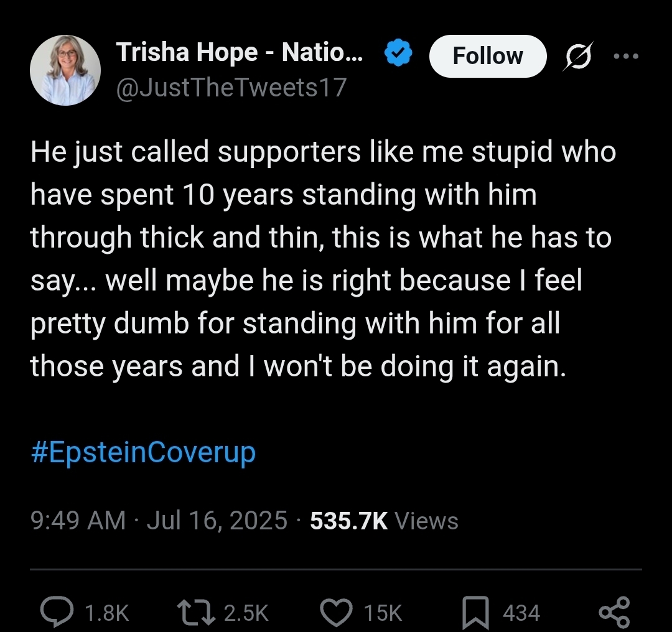Screen dimensions: 672x632
Task: Click the blue verified badge
Action: coord(398,55)
